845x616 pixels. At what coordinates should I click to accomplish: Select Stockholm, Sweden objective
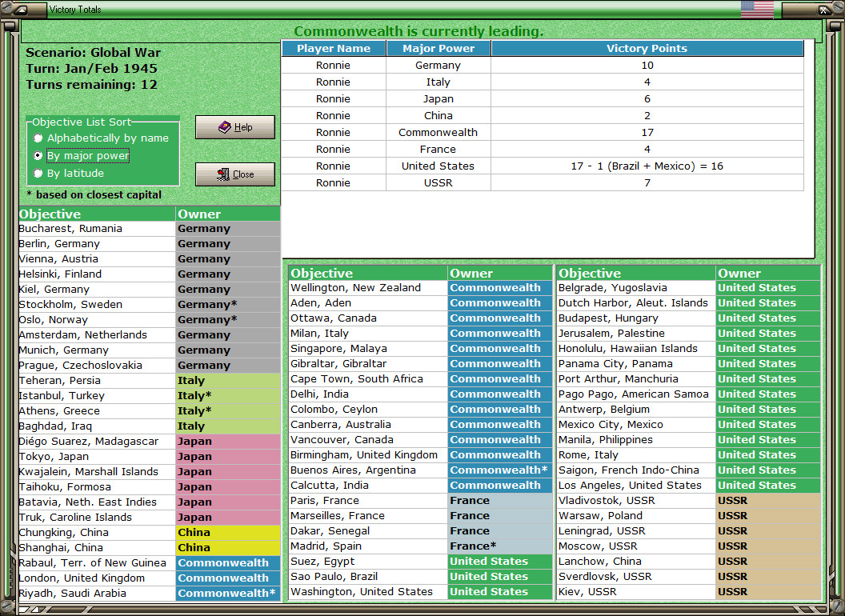97,305
